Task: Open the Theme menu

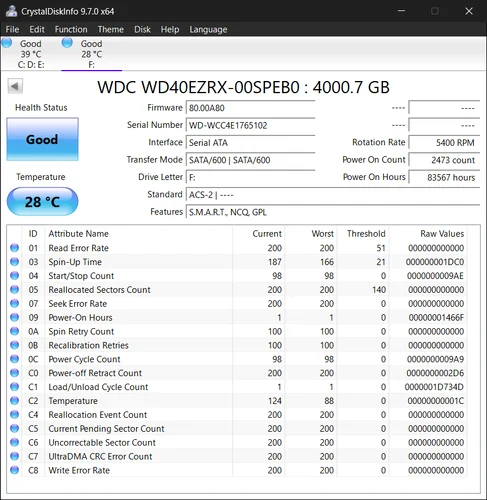Action: [x=111, y=29]
